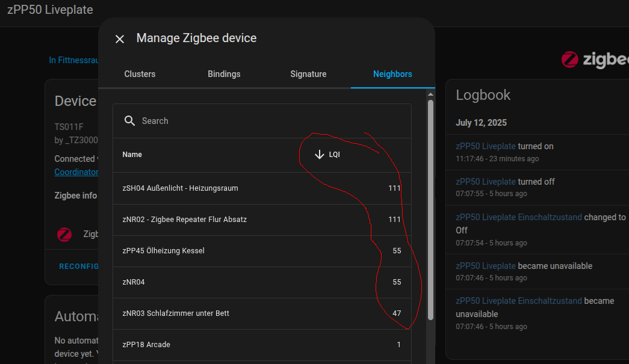Image resolution: width=629 pixels, height=364 pixels.
Task: Sort the table by LQI column
Action: (334, 155)
